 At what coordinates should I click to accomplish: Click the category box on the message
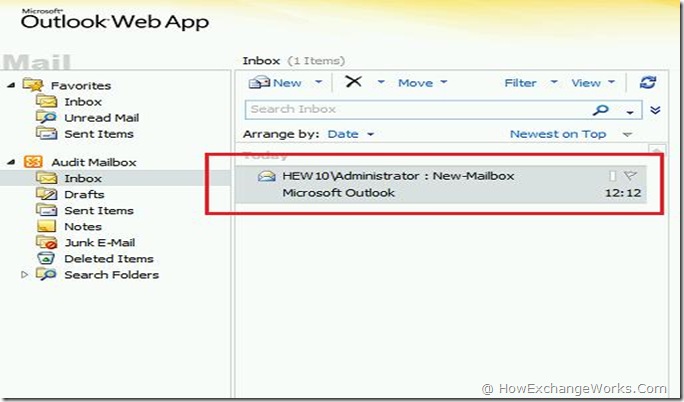click(x=612, y=176)
